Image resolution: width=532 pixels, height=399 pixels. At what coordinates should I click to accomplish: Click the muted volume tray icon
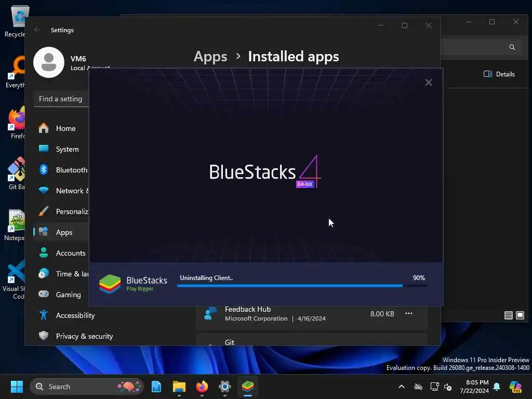[x=448, y=387]
